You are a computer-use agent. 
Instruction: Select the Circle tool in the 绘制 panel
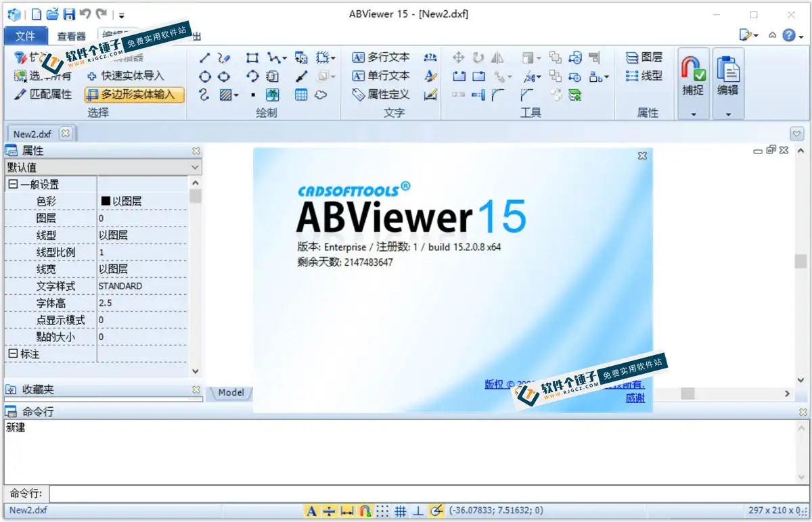click(x=205, y=76)
